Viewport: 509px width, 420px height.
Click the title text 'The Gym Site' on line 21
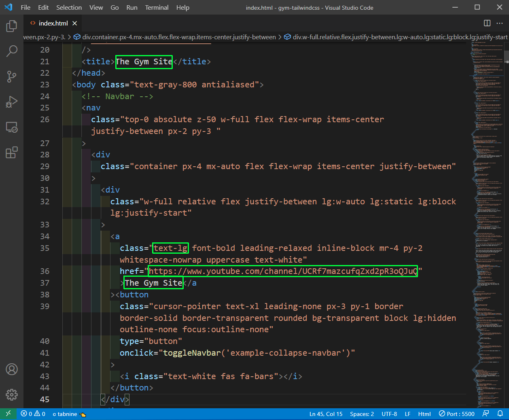pyautogui.click(x=144, y=62)
